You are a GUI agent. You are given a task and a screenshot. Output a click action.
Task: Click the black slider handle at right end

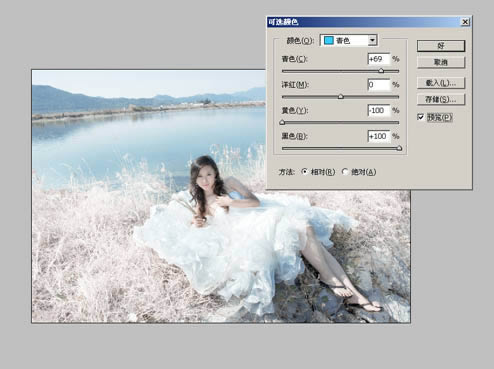point(399,148)
